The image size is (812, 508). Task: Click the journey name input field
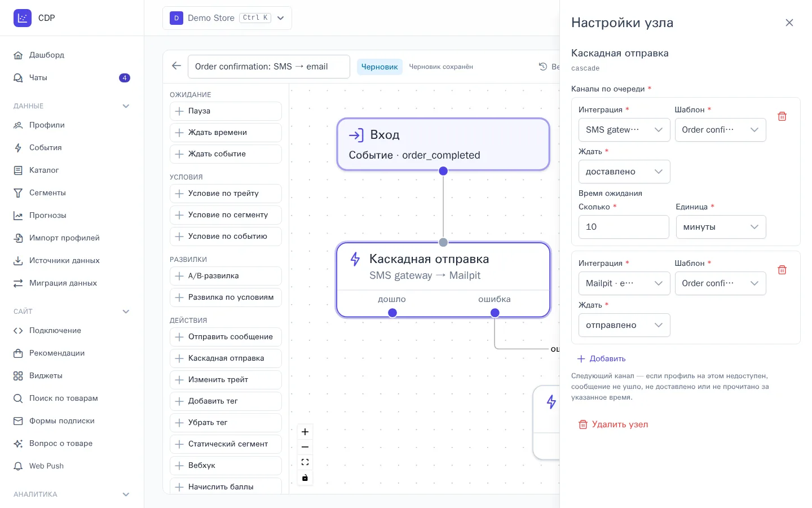(269, 67)
